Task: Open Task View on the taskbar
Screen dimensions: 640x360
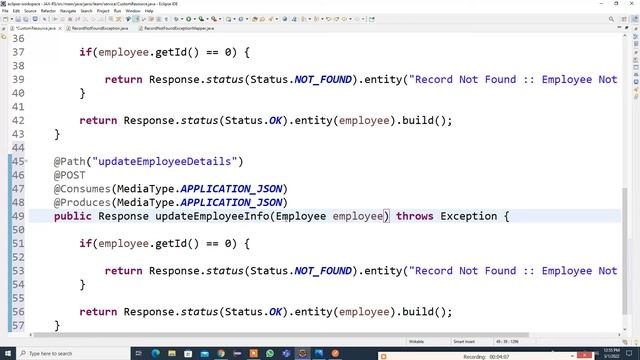Action: coord(138,353)
